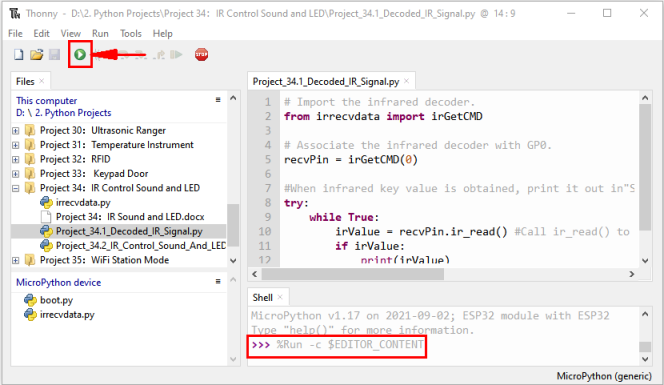Open the Run menu

click(100, 33)
